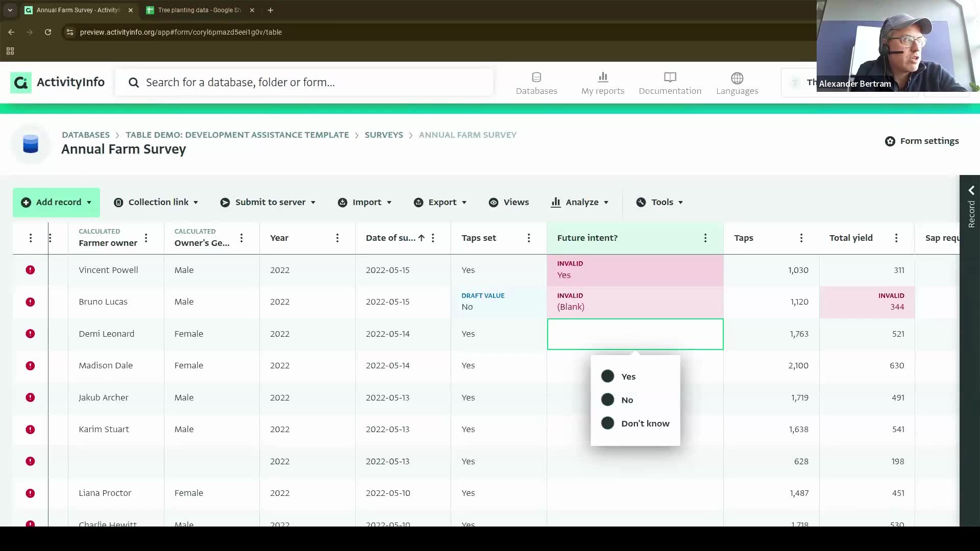Click the blue database cylinder icon

tap(31, 144)
